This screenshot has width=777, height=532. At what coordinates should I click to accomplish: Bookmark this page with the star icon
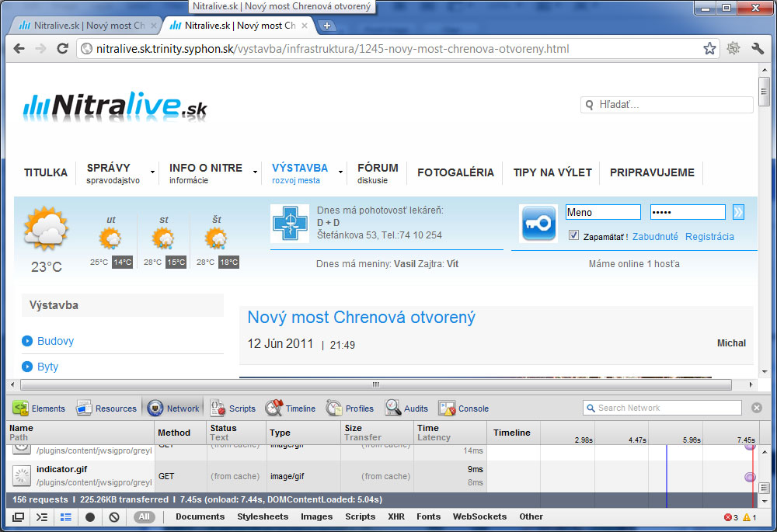coord(709,49)
